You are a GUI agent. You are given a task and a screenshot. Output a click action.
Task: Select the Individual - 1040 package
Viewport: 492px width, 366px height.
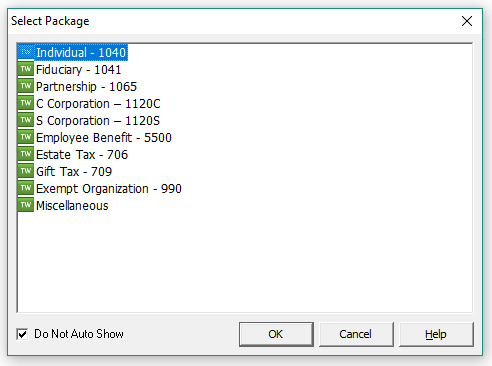pos(81,53)
